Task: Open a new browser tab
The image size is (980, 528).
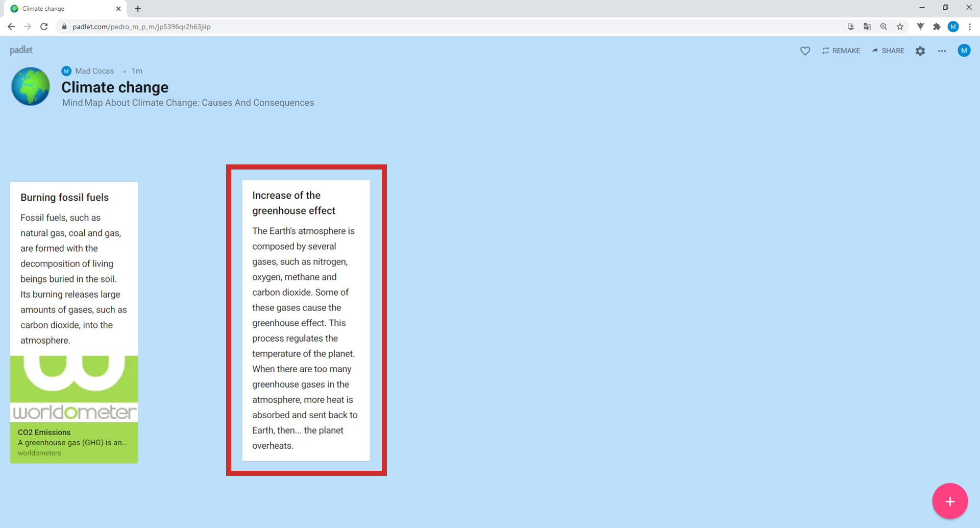Action: click(x=138, y=9)
